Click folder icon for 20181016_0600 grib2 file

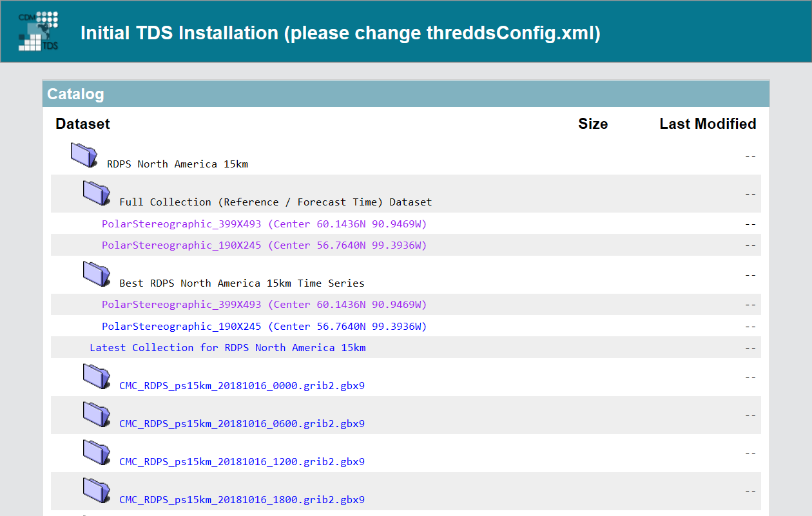[97, 415]
